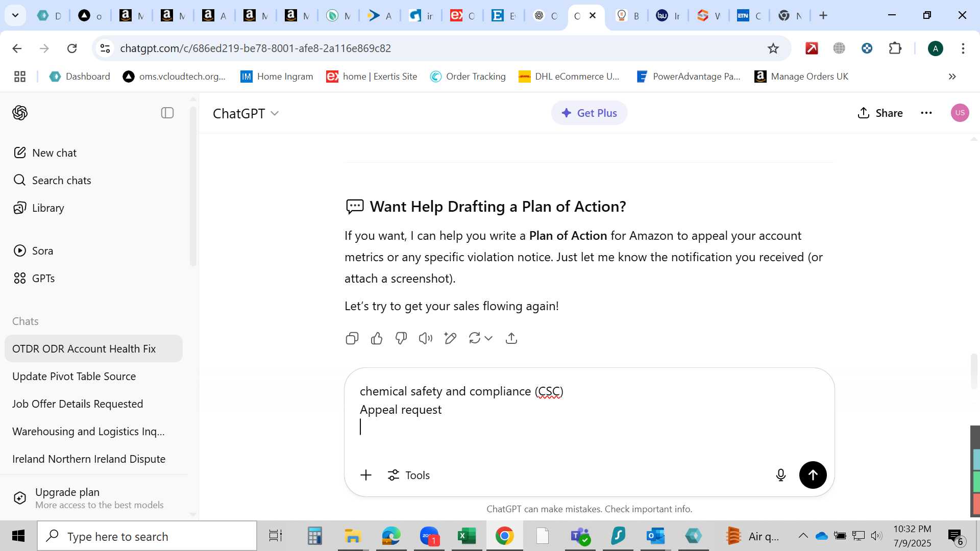
Task: Open Outlook from the taskbar
Action: pos(655,536)
